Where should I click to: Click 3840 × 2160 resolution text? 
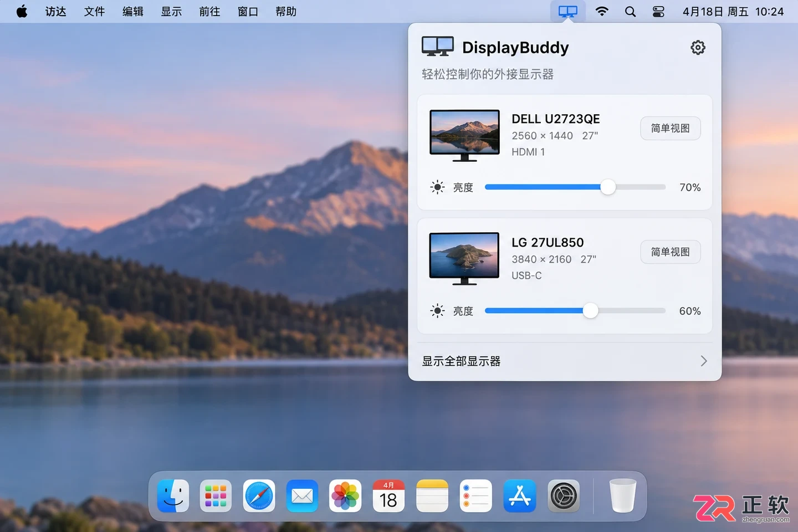pos(541,259)
